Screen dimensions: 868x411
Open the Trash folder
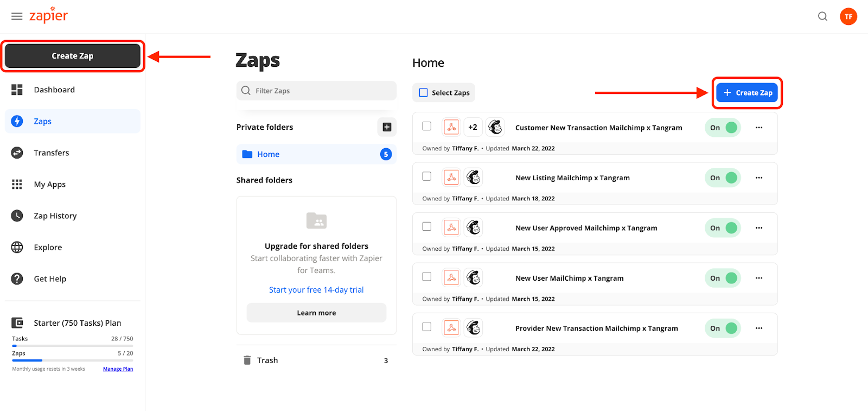pos(316,361)
